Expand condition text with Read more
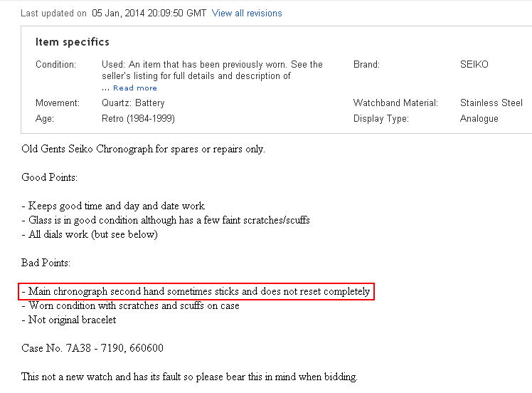 point(134,88)
